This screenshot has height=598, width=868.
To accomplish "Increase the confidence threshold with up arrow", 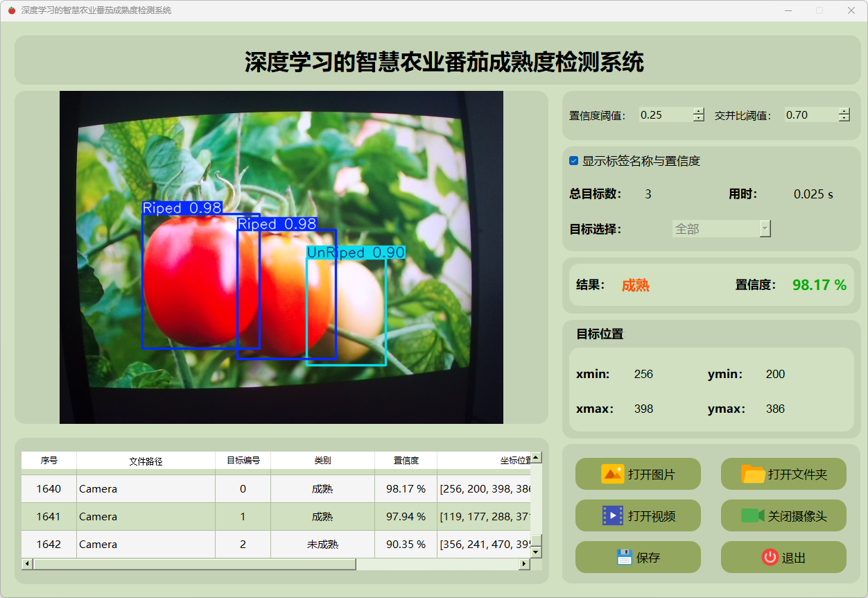I will point(698,111).
